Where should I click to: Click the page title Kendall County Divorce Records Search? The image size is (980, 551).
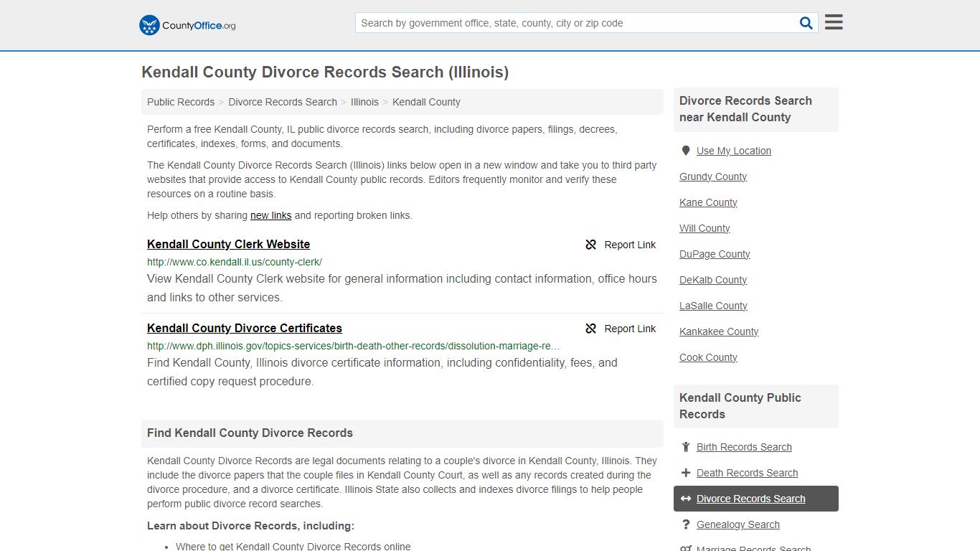[x=325, y=72]
